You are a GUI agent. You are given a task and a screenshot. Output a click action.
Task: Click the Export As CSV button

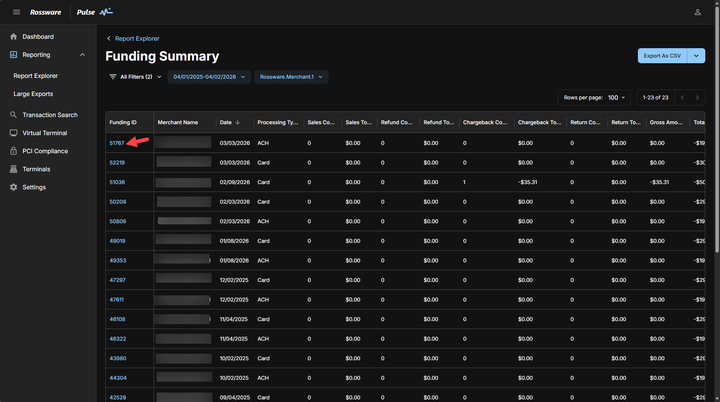tap(662, 56)
